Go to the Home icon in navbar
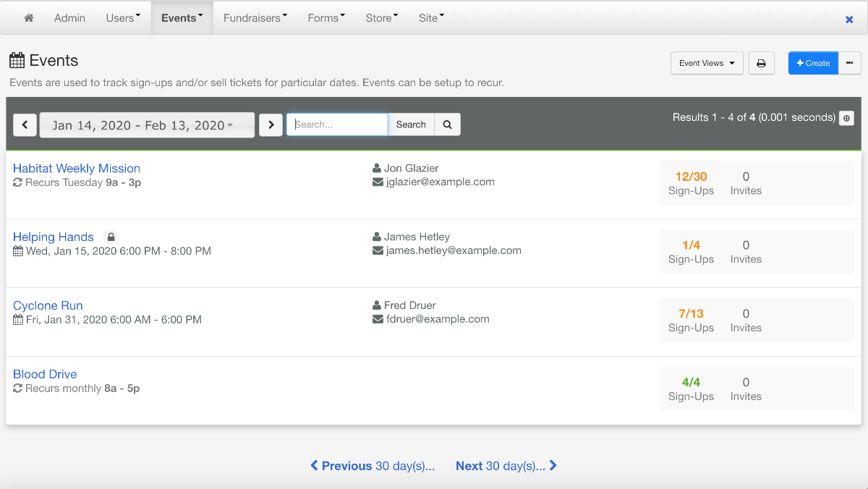868x489 pixels. click(29, 18)
